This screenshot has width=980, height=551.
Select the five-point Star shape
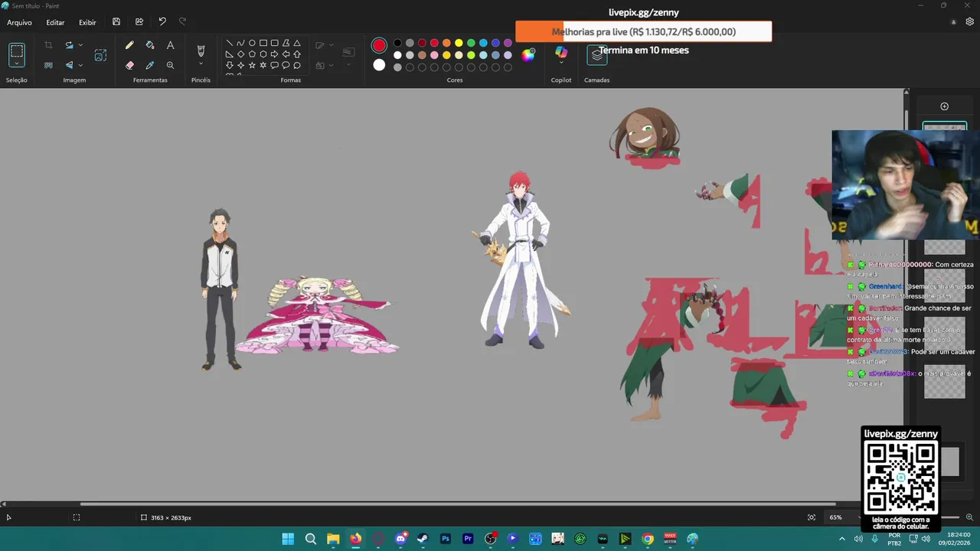pyautogui.click(x=252, y=65)
